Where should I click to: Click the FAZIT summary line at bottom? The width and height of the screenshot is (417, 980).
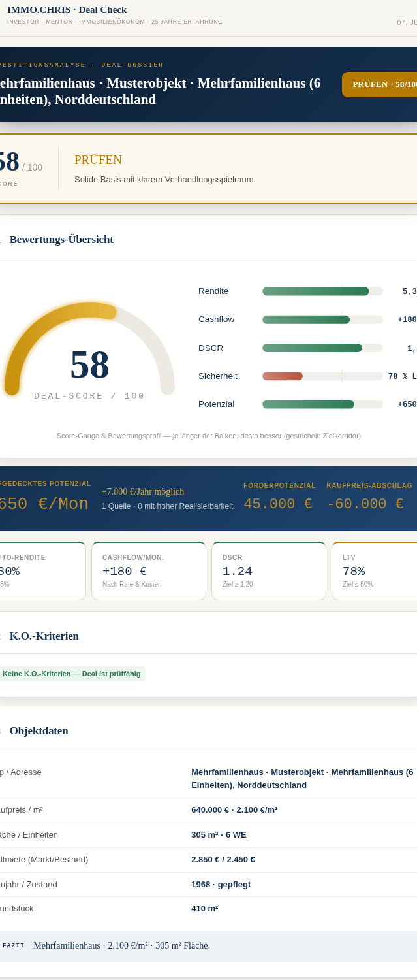(209, 946)
